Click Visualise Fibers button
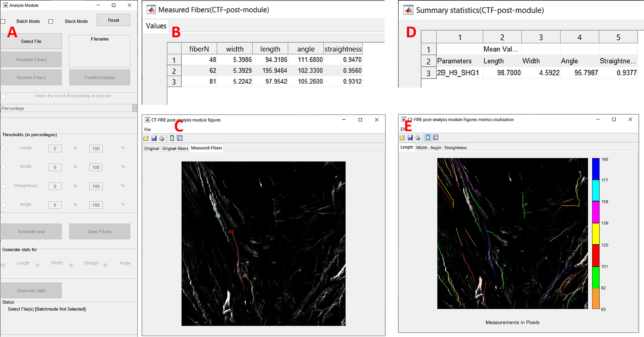 [31, 60]
